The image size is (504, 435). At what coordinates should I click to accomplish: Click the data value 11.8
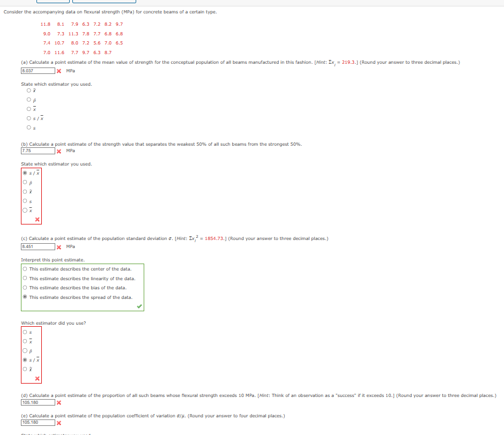pos(46,24)
